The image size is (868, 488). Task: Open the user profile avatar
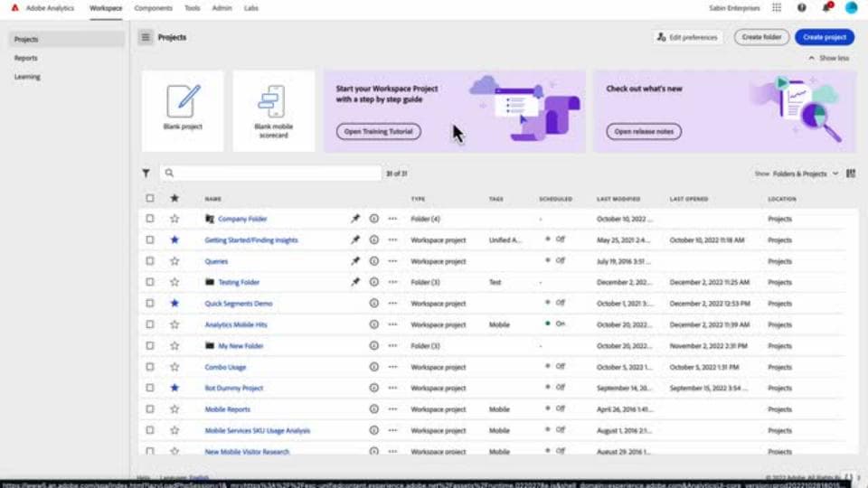click(x=851, y=8)
